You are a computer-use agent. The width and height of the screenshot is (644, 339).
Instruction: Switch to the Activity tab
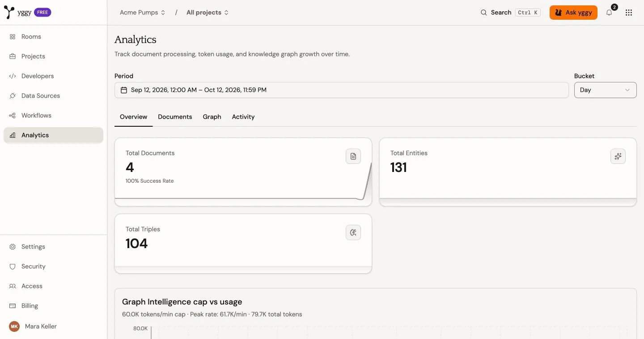click(243, 117)
